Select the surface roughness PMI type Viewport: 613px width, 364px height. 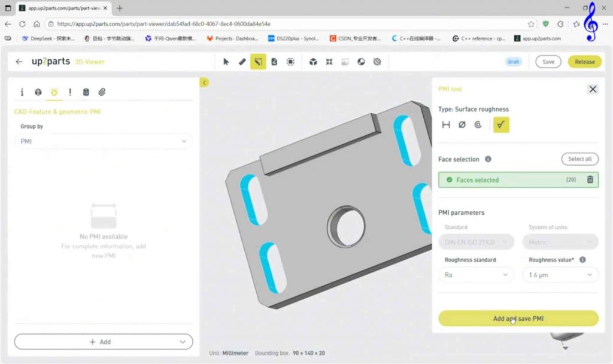tap(501, 125)
